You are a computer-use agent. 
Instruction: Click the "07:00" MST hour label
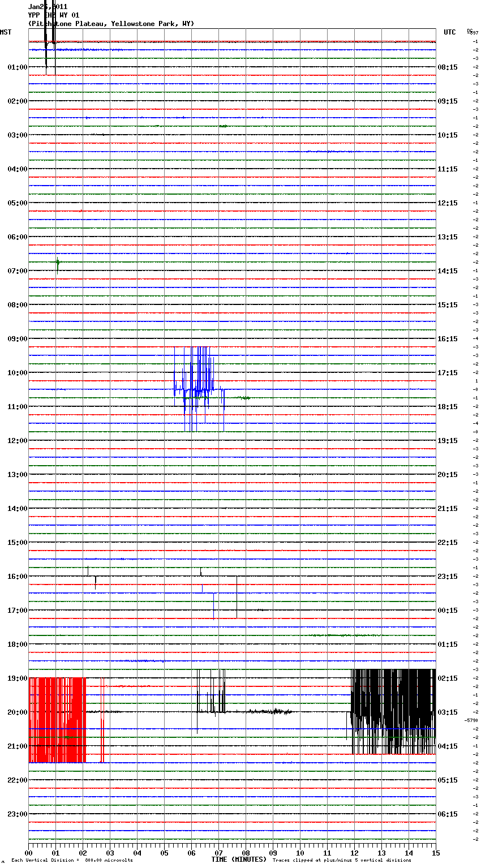coord(17,271)
